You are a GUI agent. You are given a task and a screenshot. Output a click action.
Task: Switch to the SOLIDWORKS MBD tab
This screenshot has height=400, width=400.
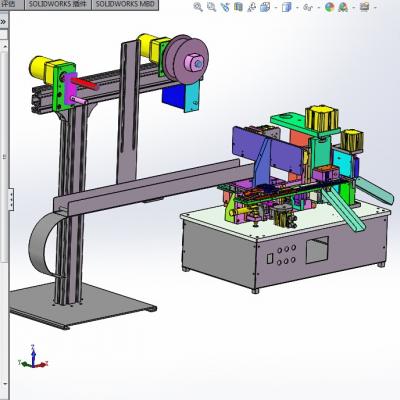[125, 5]
